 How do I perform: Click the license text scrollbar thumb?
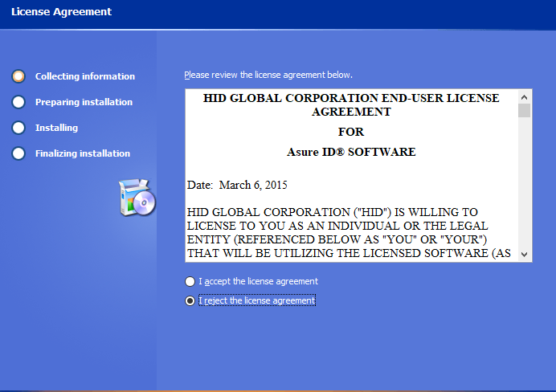coord(524,111)
